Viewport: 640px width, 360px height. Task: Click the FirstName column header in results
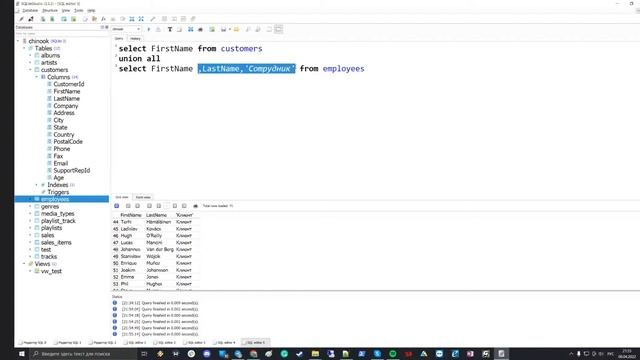(131, 215)
